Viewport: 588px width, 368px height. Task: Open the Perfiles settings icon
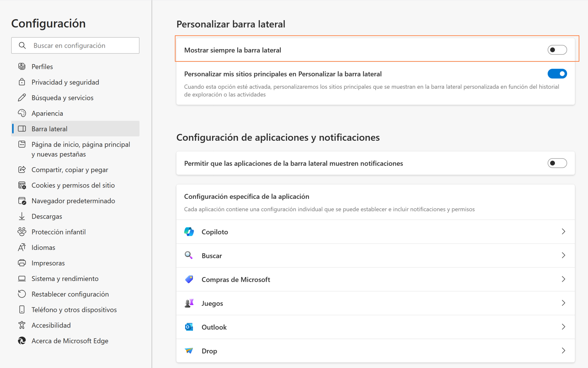tap(22, 66)
